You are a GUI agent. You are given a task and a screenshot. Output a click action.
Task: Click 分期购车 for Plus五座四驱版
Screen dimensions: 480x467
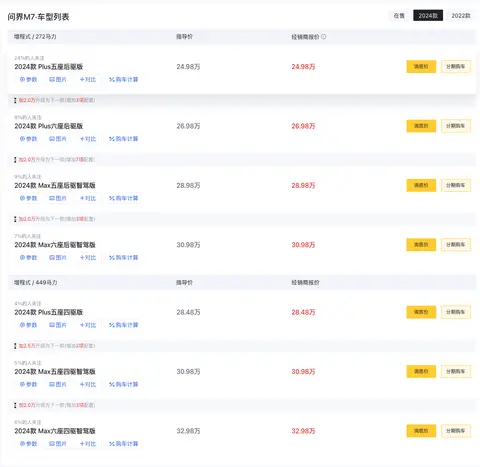[456, 312]
